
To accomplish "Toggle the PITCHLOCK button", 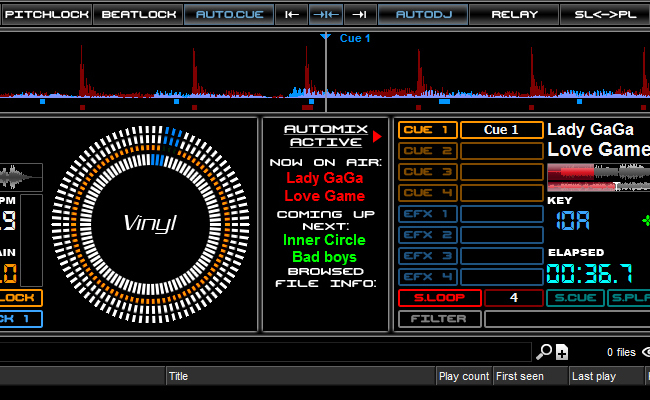I will pos(47,15).
